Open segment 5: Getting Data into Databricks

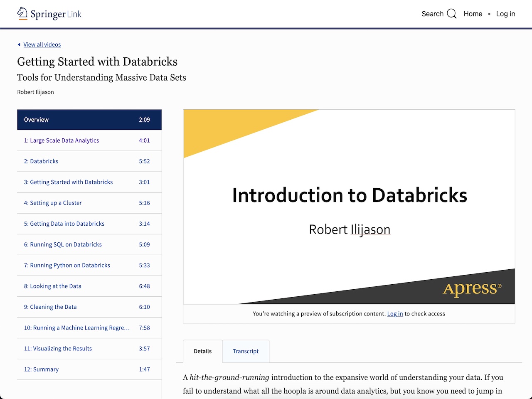tap(89, 224)
